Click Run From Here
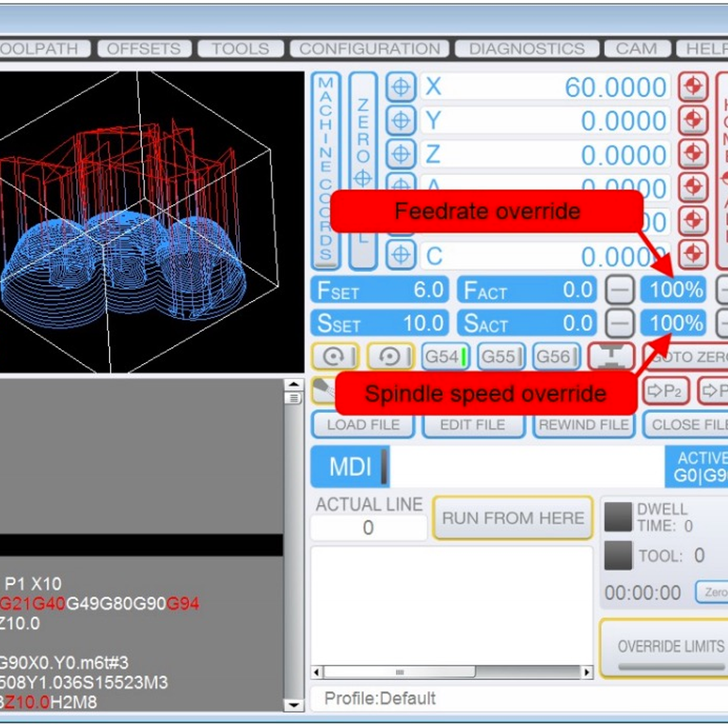Screen dimensions: 728x728 click(x=513, y=518)
